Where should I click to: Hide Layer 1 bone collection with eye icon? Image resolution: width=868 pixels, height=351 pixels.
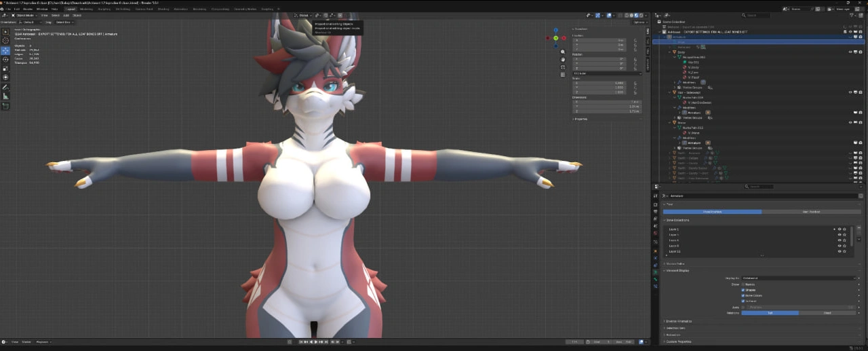point(839,229)
